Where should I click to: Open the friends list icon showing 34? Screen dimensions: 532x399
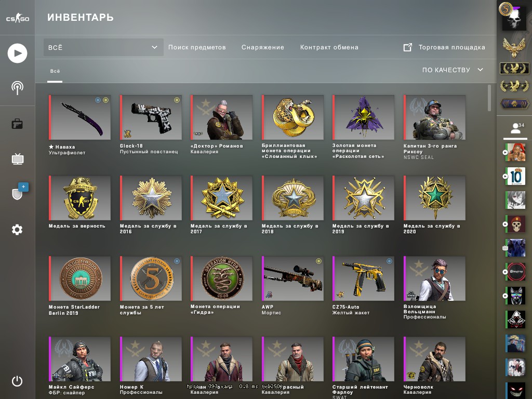(x=516, y=129)
